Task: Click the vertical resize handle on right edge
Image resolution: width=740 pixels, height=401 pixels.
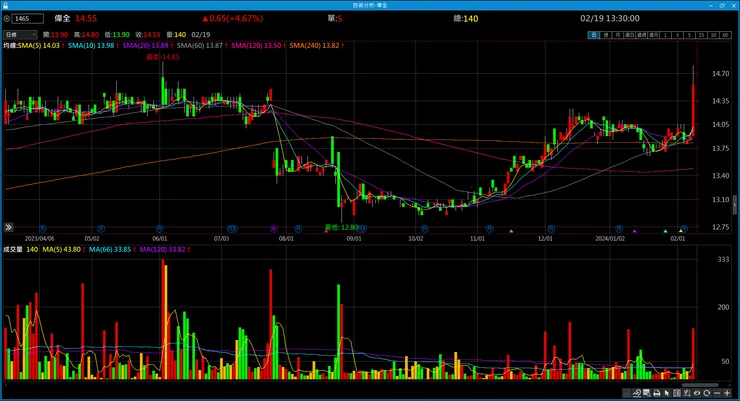Action: pos(734,205)
